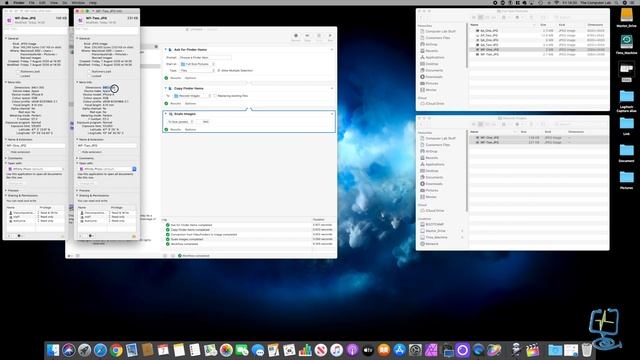The image size is (640, 360).
Task: Toggle Hide extension in WF-Two.JPG info window
Action: [x=80, y=152]
